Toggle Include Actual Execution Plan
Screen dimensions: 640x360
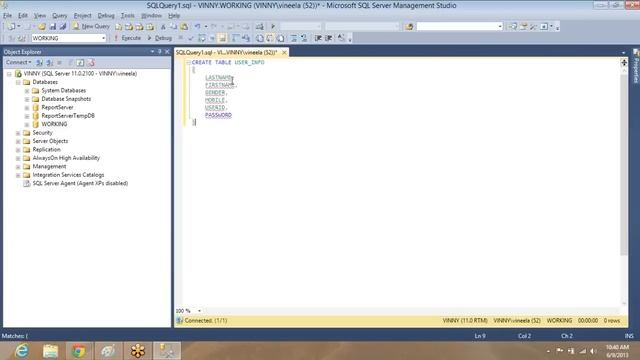236,38
